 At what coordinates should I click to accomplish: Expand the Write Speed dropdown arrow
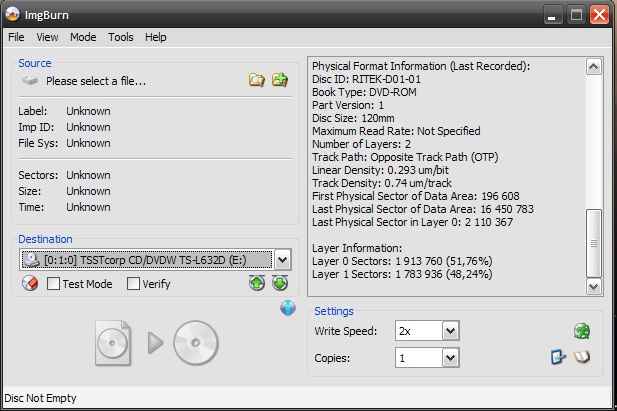tap(451, 331)
